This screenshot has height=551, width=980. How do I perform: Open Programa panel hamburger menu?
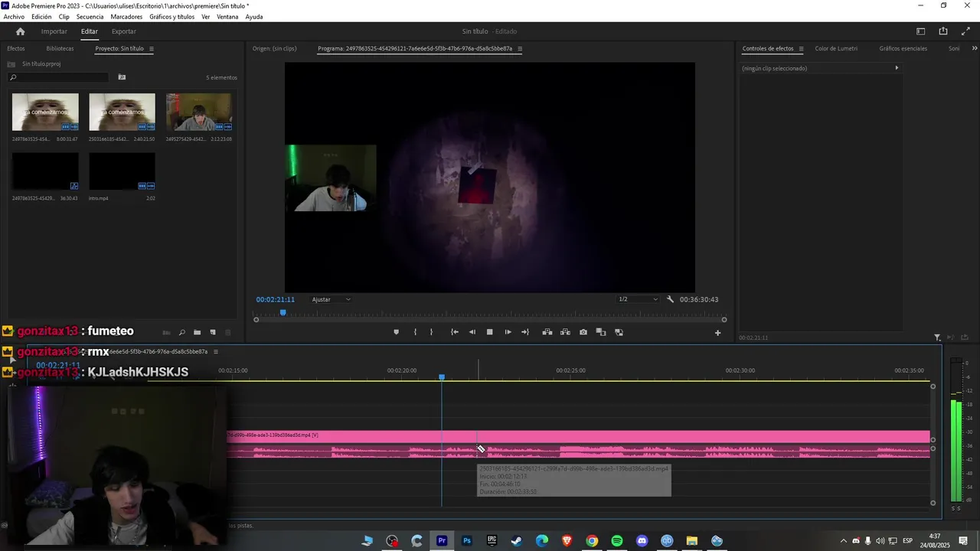520,49
